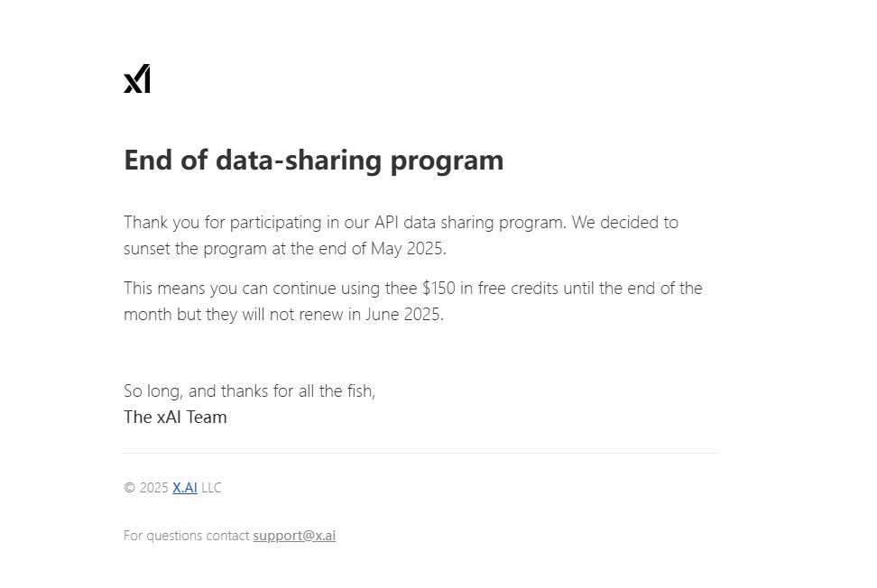Click "LLC" in the copyright line
The image size is (877, 588).
[x=211, y=488]
